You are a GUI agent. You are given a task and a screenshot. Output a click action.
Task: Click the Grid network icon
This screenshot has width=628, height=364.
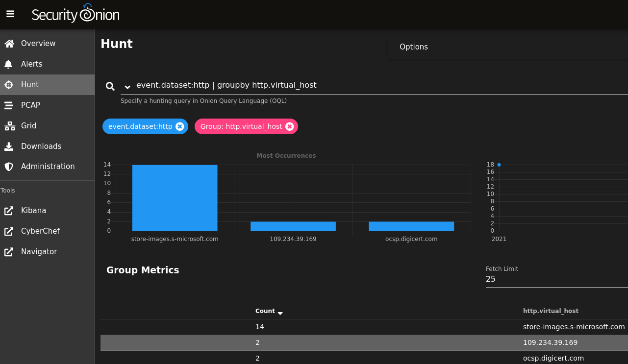click(9, 126)
